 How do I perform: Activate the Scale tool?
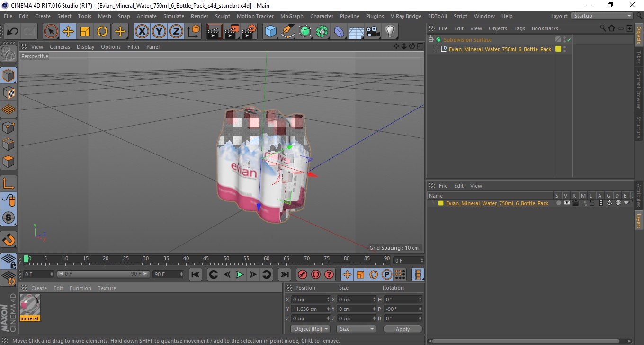85,32
